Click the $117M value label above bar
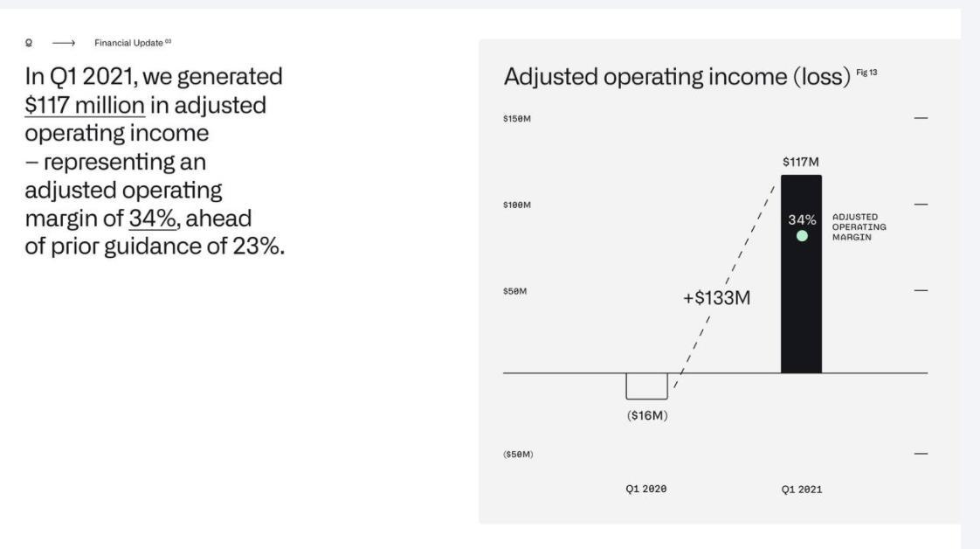 pos(801,163)
